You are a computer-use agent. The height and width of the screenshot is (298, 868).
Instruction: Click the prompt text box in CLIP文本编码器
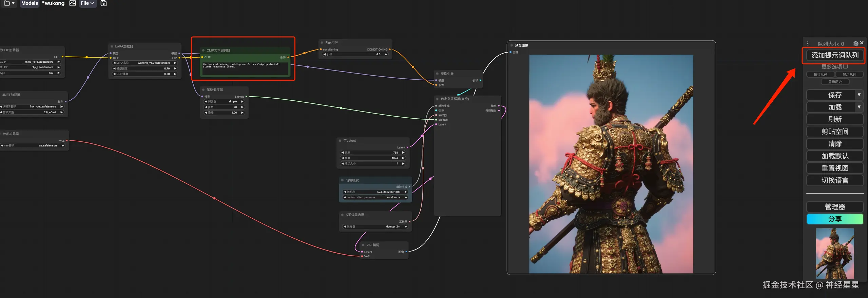coord(245,68)
